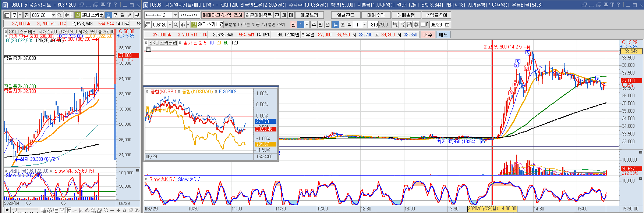Click 매도 sell button
644x213 pixels.
[443, 35]
